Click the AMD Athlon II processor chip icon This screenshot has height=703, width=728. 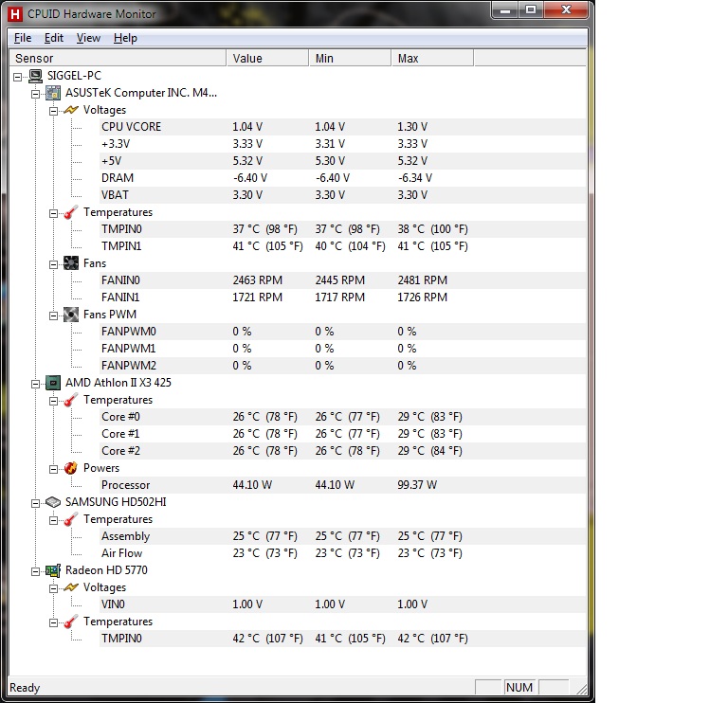click(x=53, y=383)
